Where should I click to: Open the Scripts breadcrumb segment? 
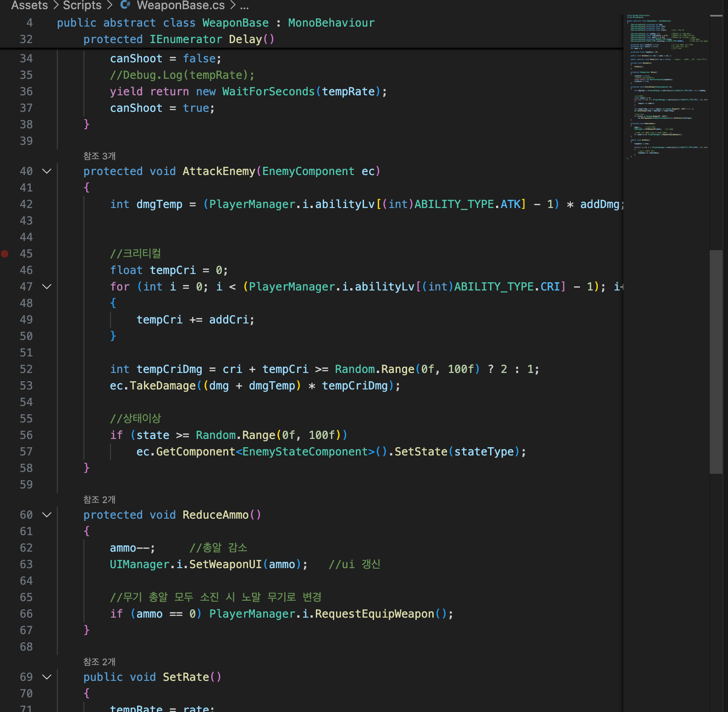click(82, 5)
